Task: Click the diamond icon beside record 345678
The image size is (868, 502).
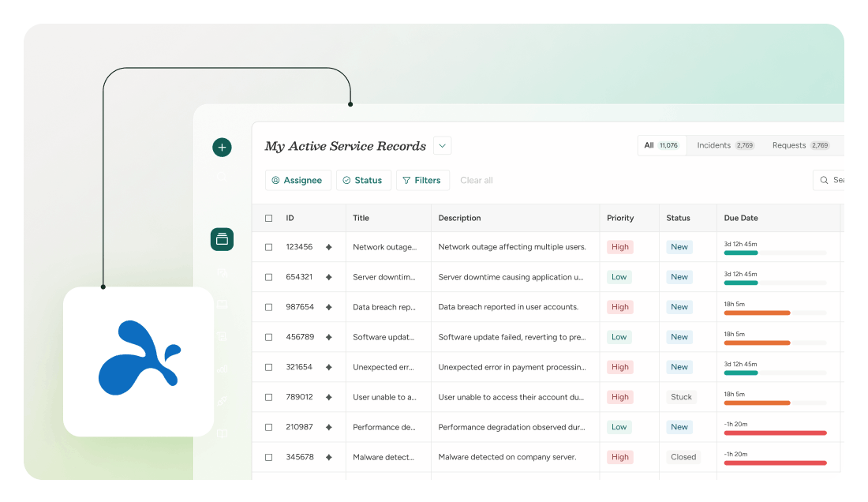Action: coord(329,457)
